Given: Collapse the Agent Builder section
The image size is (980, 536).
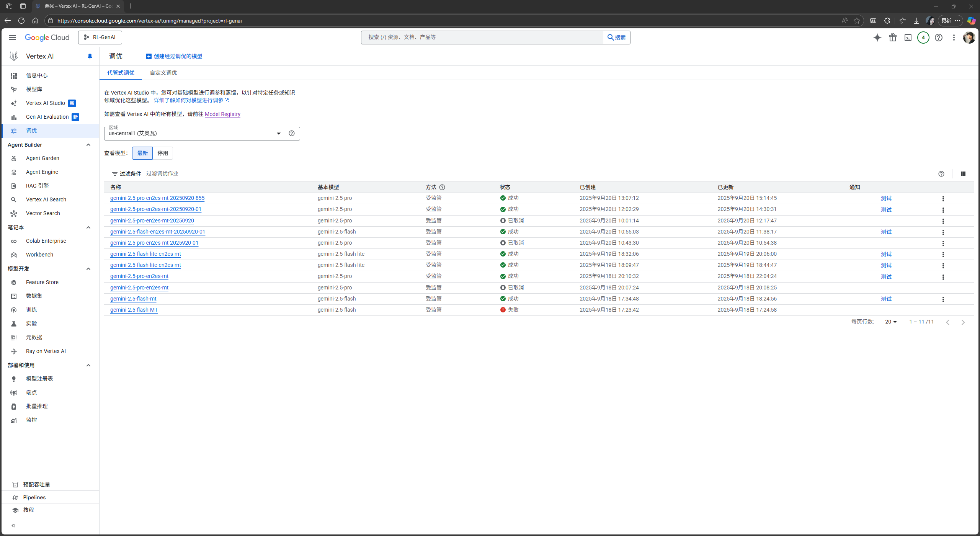Looking at the screenshot, I should pyautogui.click(x=88, y=145).
